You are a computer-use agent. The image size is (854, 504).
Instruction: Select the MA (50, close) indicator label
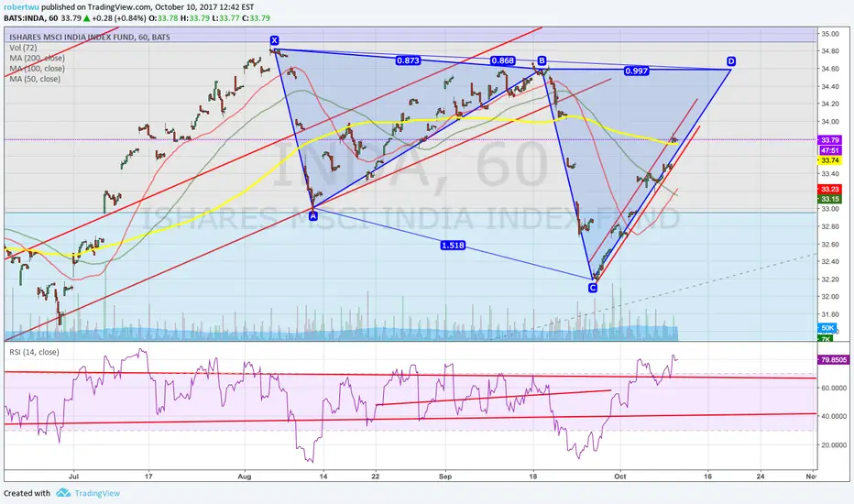35,79
